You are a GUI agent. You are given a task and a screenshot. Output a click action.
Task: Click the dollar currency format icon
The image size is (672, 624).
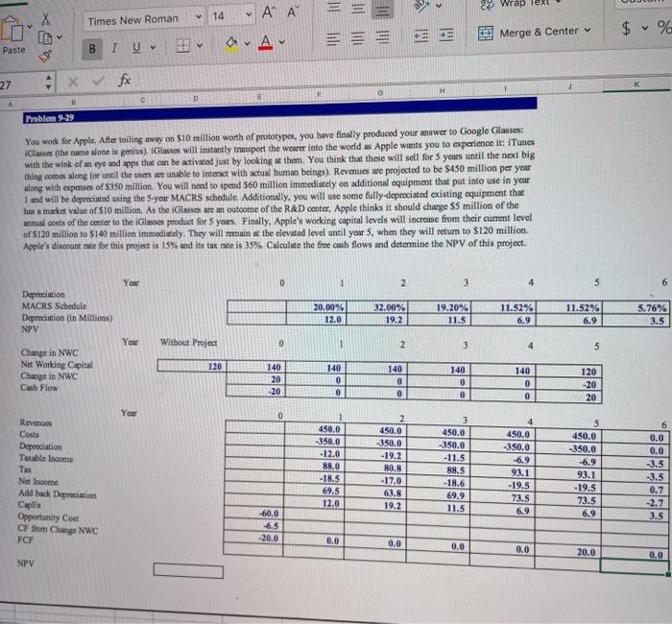pos(626,28)
